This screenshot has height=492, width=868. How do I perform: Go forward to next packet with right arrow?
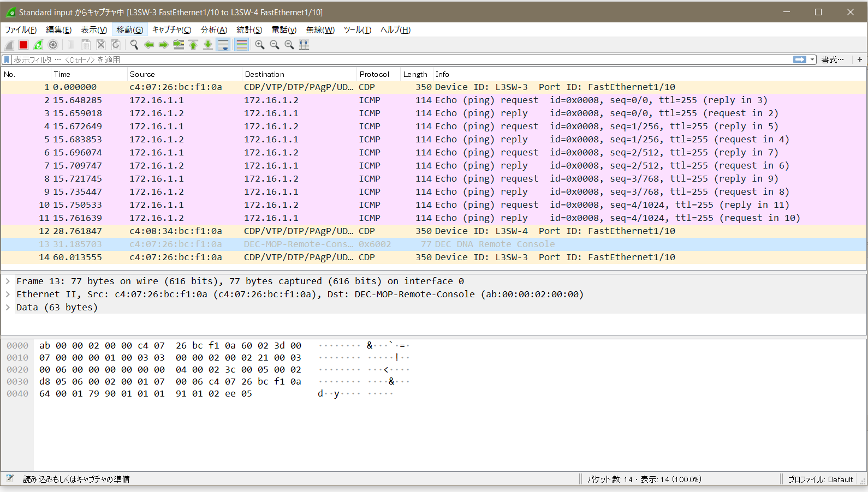click(x=164, y=45)
